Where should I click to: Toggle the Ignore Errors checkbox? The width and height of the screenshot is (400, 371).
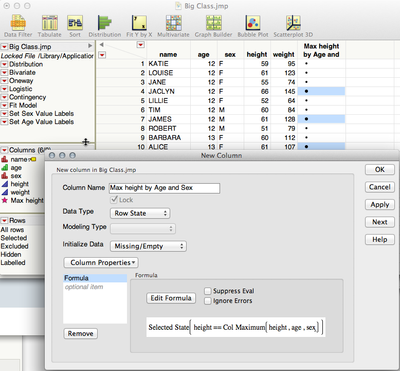[208, 301]
